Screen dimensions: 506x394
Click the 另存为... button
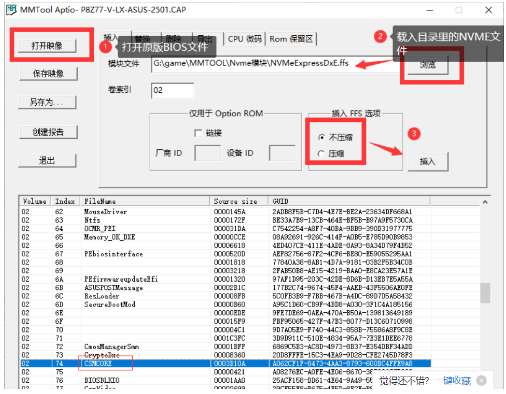pos(47,102)
